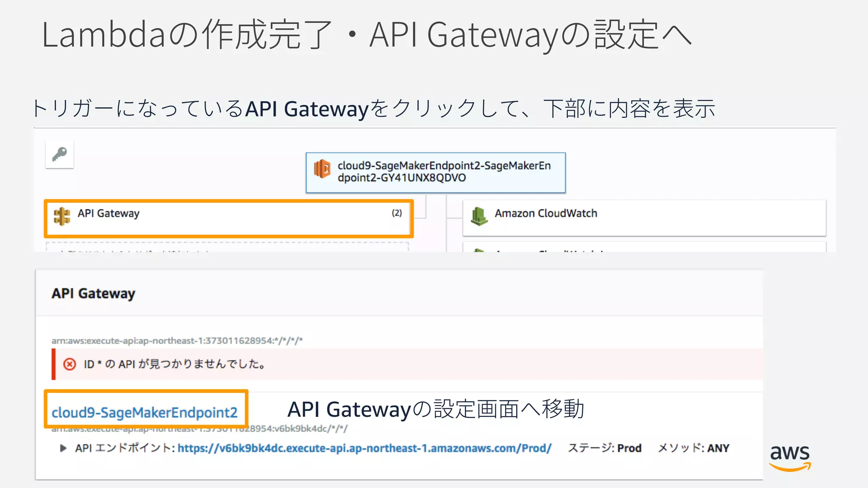Expand the API endpoint details triangle

point(63,448)
